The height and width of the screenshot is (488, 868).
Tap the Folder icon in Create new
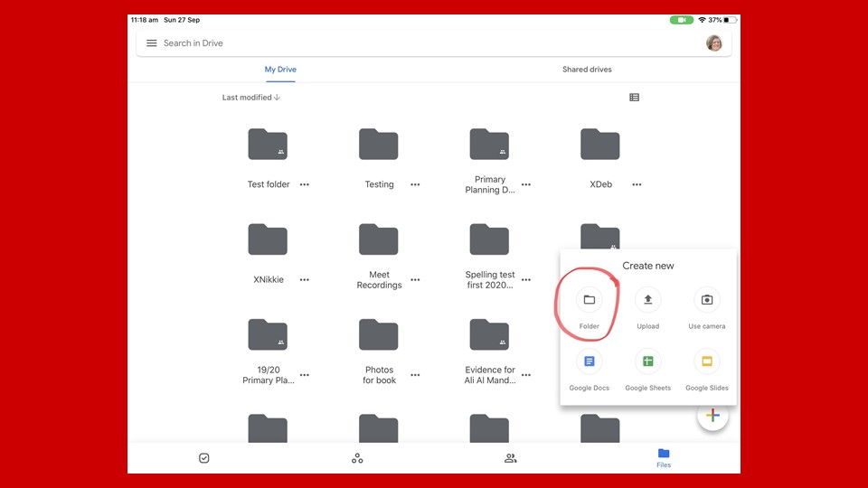(x=589, y=301)
